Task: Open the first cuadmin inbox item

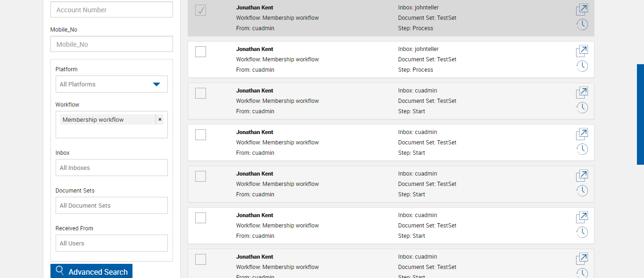Action: click(x=582, y=93)
